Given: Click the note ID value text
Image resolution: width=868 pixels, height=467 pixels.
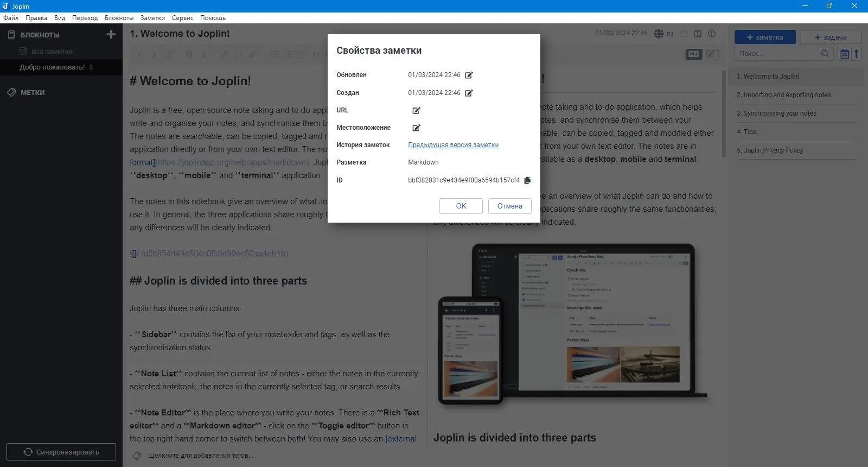Looking at the screenshot, I should pyautogui.click(x=464, y=180).
